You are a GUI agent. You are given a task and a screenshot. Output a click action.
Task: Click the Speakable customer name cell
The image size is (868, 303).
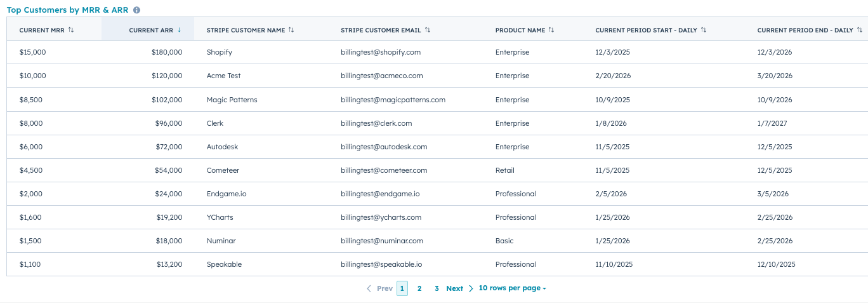tap(224, 264)
